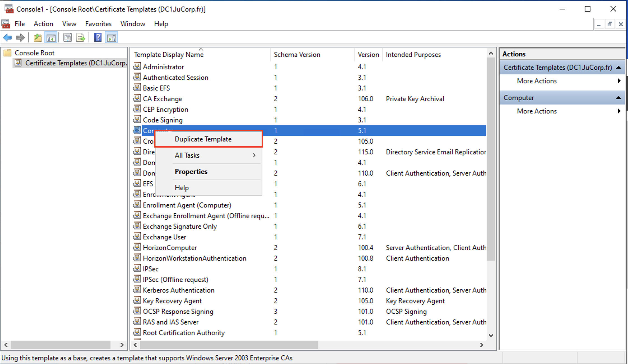Click the template list's horizontal scroll left arrow

[135, 345]
